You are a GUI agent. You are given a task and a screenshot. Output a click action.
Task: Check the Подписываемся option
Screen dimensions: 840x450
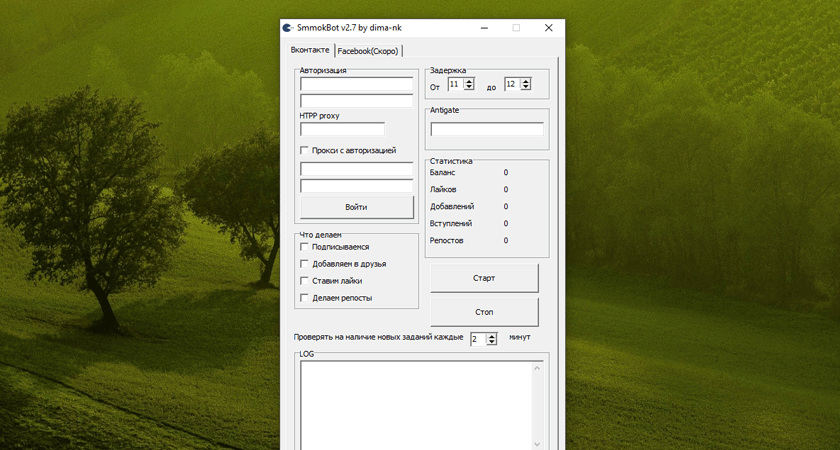click(304, 247)
